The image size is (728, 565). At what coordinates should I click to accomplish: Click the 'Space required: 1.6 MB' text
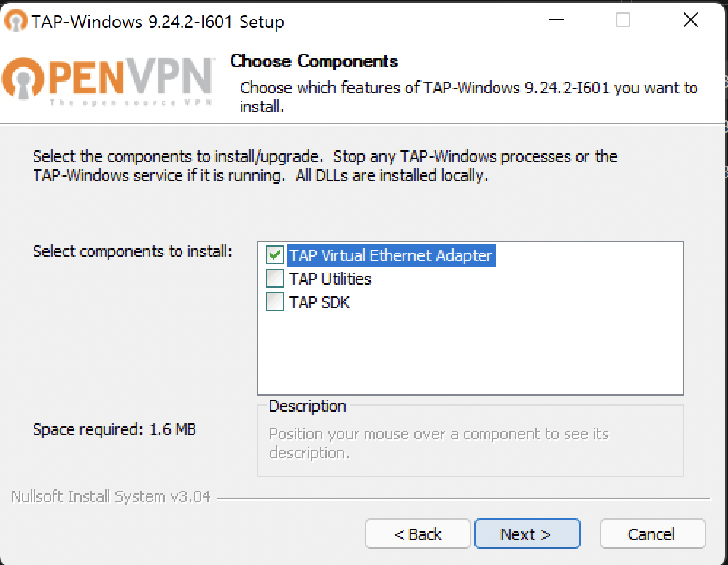pyautogui.click(x=115, y=429)
